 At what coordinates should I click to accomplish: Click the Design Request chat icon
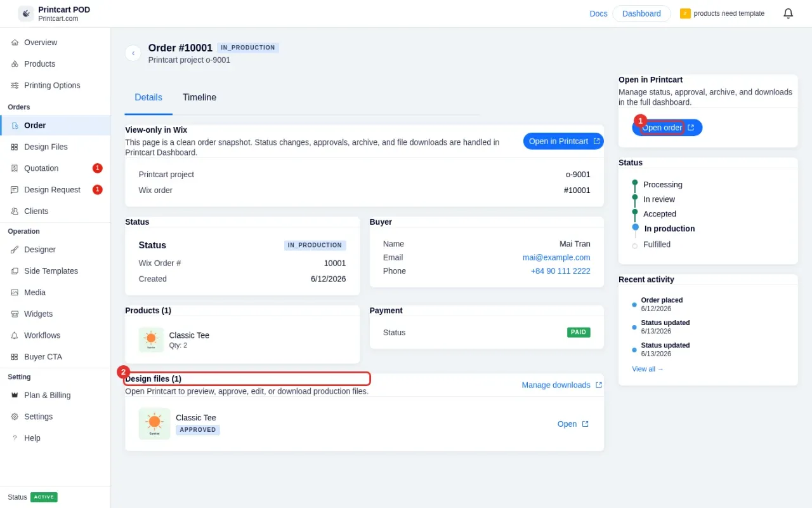click(x=15, y=190)
